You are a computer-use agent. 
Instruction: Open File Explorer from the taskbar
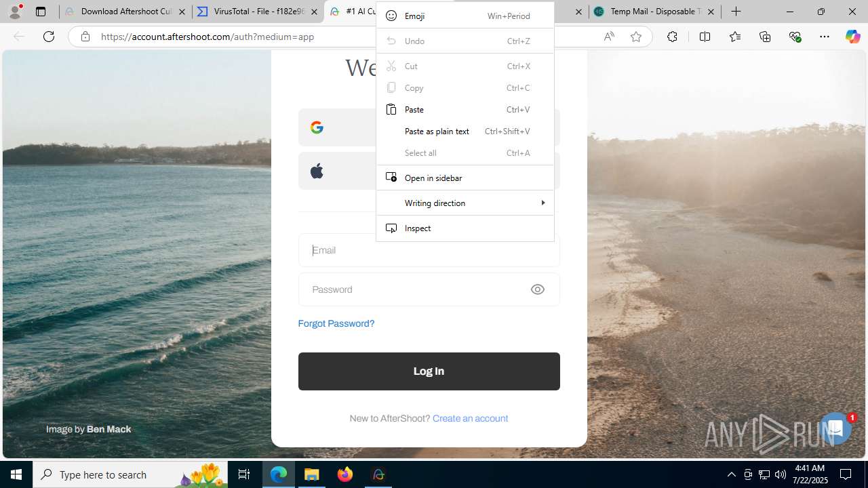(x=312, y=474)
